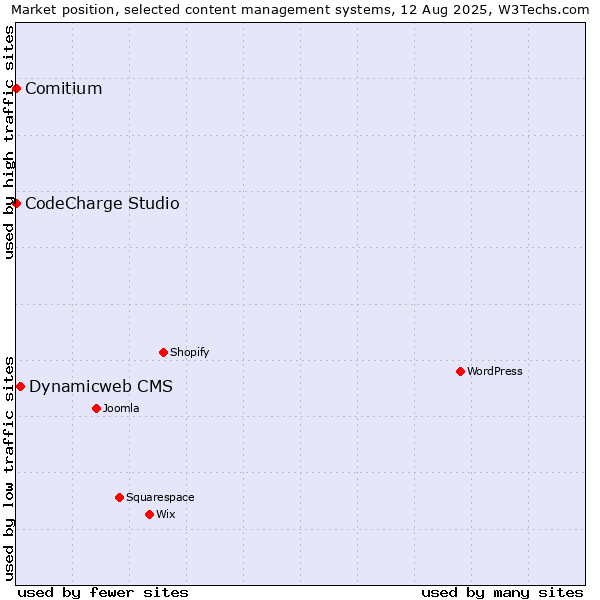Click the 'Joomla' label text
This screenshot has height=600, width=600.
coord(121,408)
